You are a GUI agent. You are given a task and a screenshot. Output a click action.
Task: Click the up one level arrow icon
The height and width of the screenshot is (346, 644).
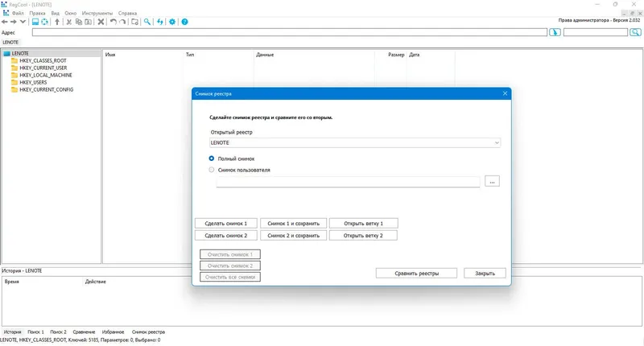coord(57,22)
